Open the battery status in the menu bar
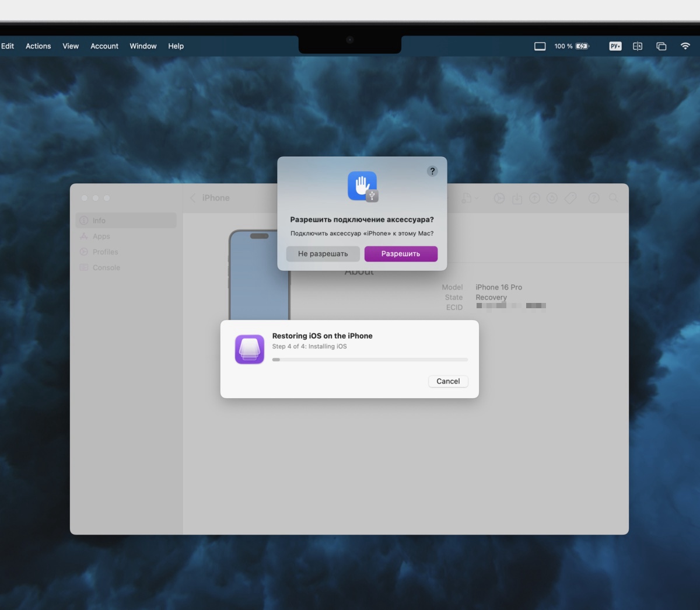Image resolution: width=700 pixels, height=610 pixels. click(x=582, y=46)
